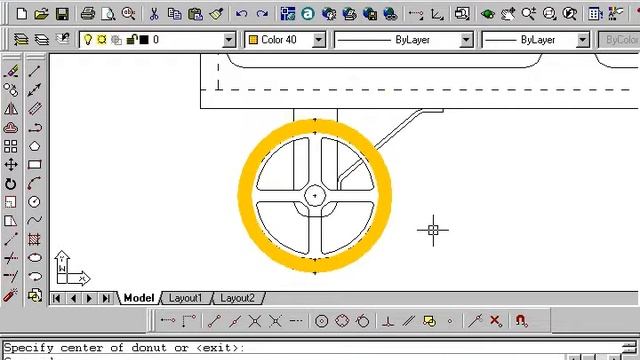Click Make Object's Layer Current icon
The image size is (640, 360).
tap(21, 40)
